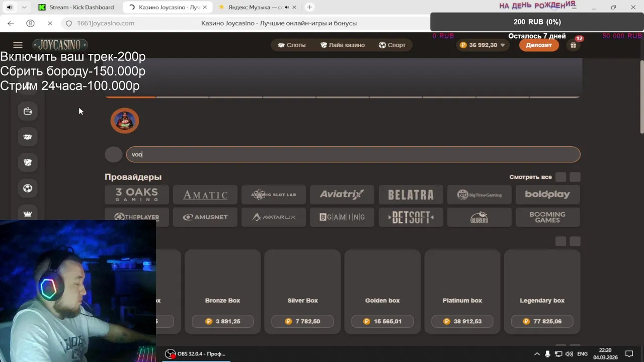Screen dimensions: 644x362
Task: Select the 4ThePlayer provider
Action: tap(137, 217)
